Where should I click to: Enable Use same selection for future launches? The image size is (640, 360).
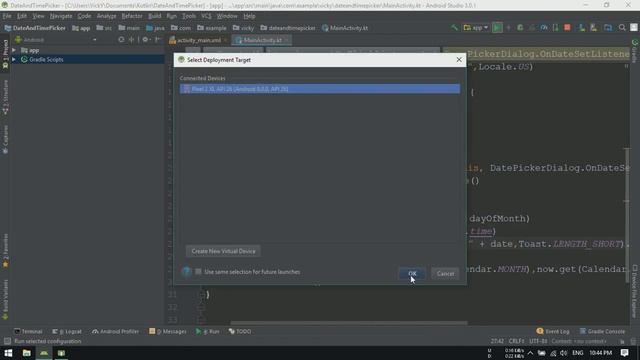tap(198, 272)
